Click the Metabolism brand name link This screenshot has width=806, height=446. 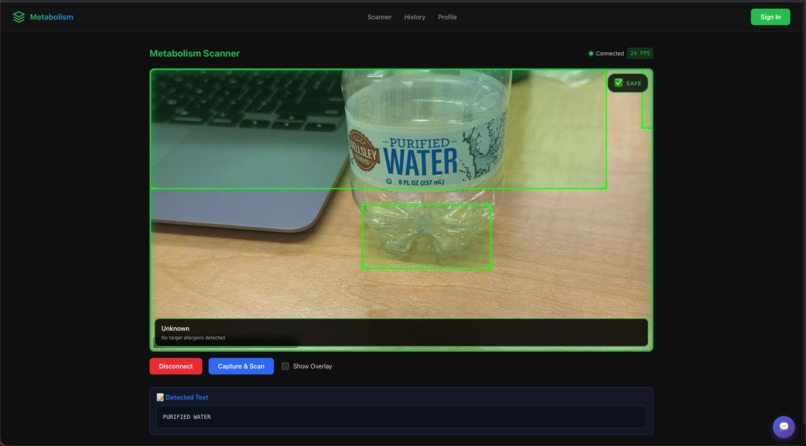[x=51, y=17]
